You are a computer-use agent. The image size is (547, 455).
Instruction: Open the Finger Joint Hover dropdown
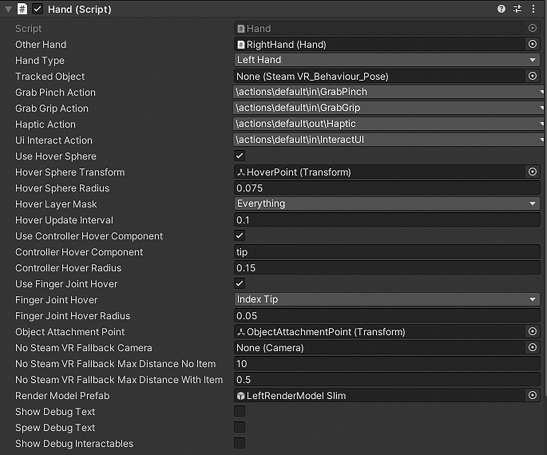coord(387,299)
